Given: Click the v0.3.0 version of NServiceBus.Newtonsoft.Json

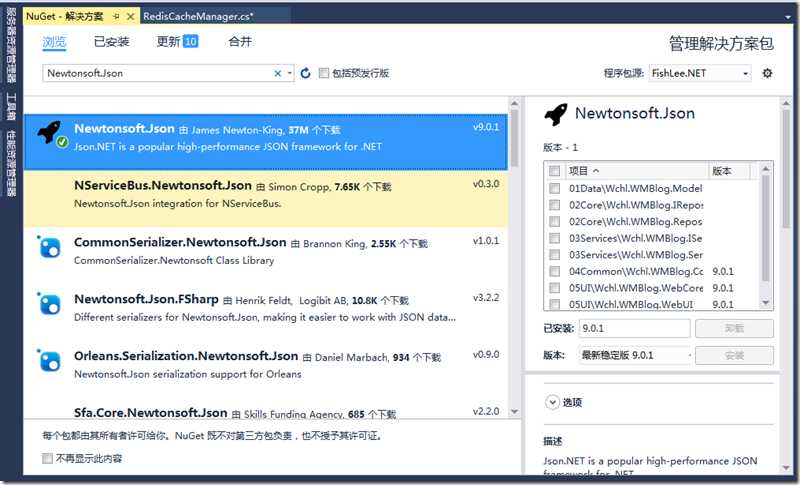Looking at the screenshot, I should [x=486, y=184].
